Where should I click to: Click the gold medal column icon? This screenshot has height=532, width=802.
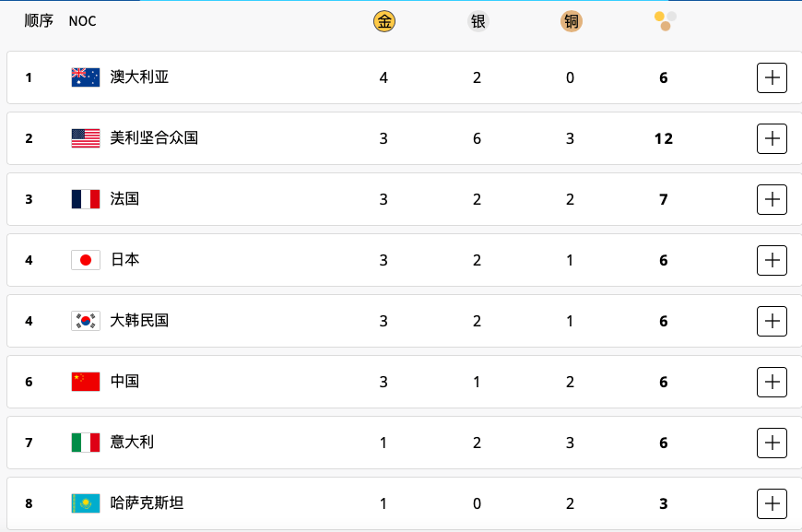point(383,20)
